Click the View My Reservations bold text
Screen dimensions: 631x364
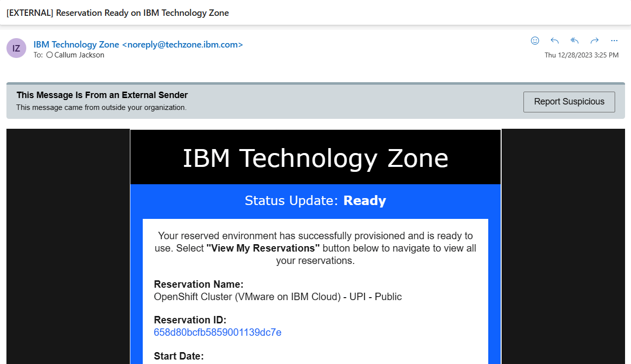262,248
